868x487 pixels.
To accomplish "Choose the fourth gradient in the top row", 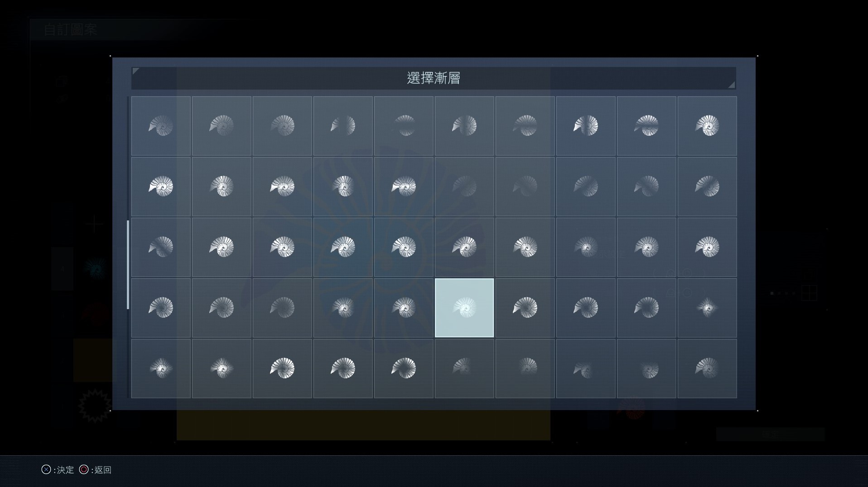I will coord(343,126).
